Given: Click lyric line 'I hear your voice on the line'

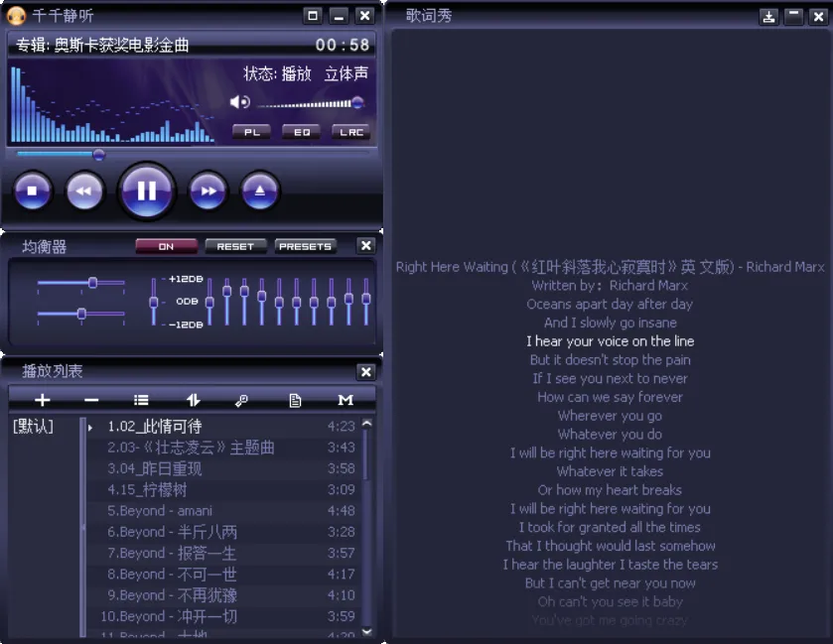Looking at the screenshot, I should click(610, 341).
